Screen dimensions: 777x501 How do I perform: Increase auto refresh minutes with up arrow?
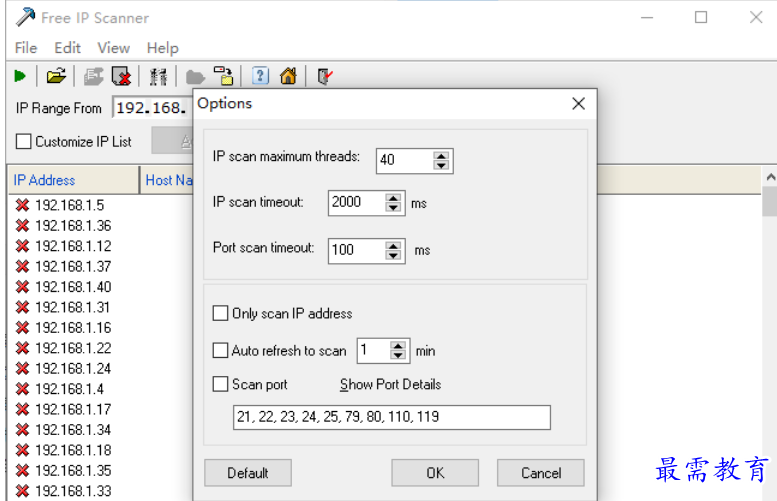click(x=398, y=346)
